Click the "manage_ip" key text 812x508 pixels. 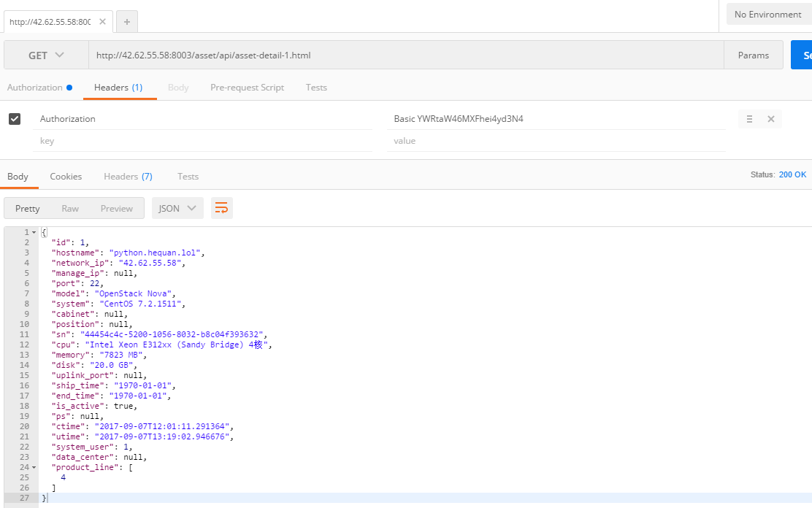coord(77,274)
